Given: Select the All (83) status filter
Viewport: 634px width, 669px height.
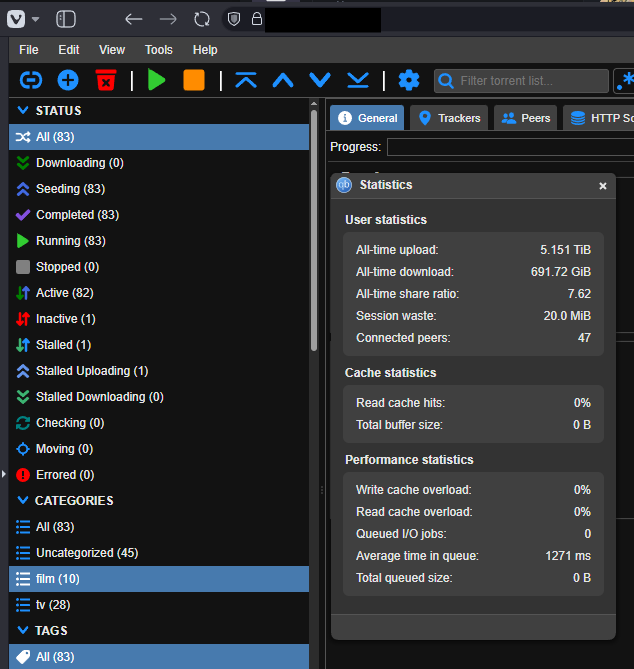Looking at the screenshot, I should pyautogui.click(x=159, y=137).
